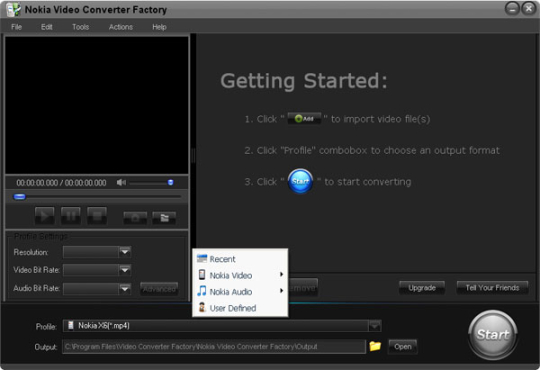
Task: Close the Nokia Video Converter window
Action: [528, 8]
